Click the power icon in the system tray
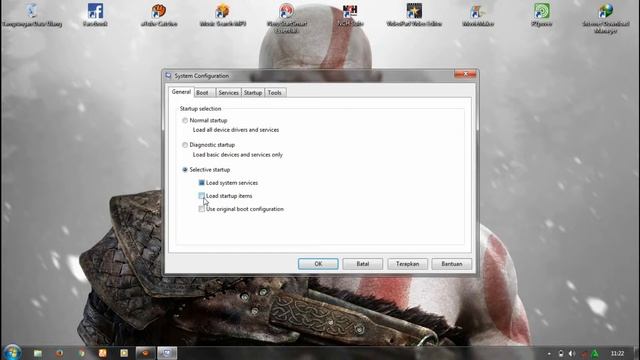 (x=561, y=353)
